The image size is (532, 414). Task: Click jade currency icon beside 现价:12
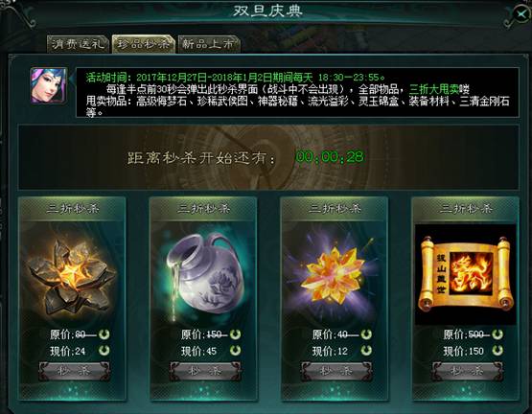[366, 350]
